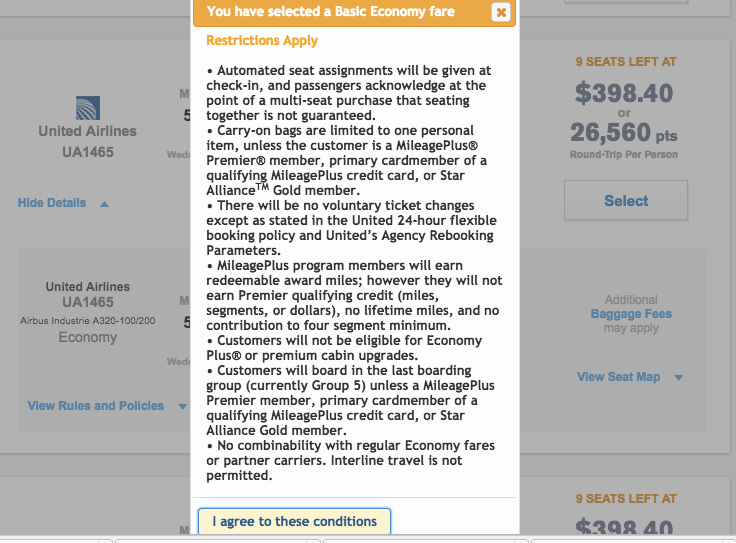Screen dimensions: 736x543
Task: Click the top UA1465 flight number
Action: (x=88, y=153)
